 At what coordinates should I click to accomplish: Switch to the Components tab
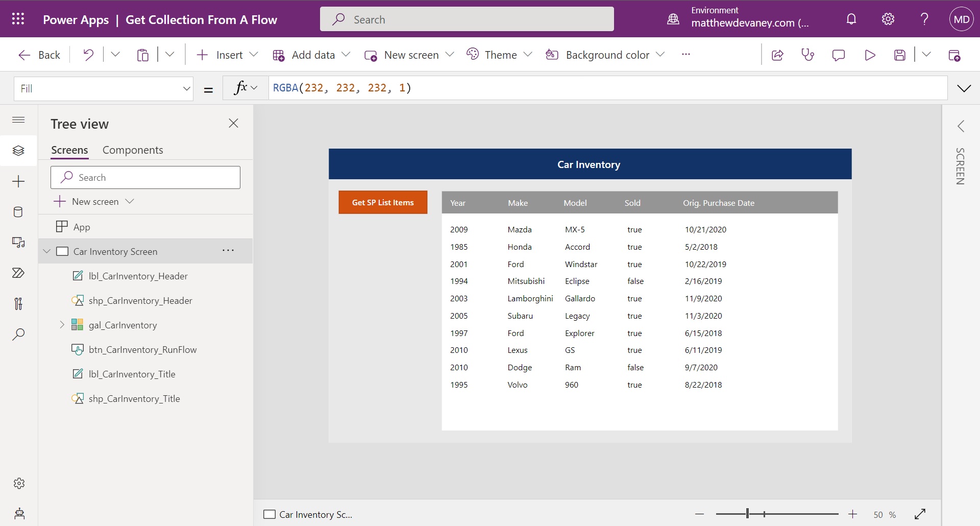[133, 150]
